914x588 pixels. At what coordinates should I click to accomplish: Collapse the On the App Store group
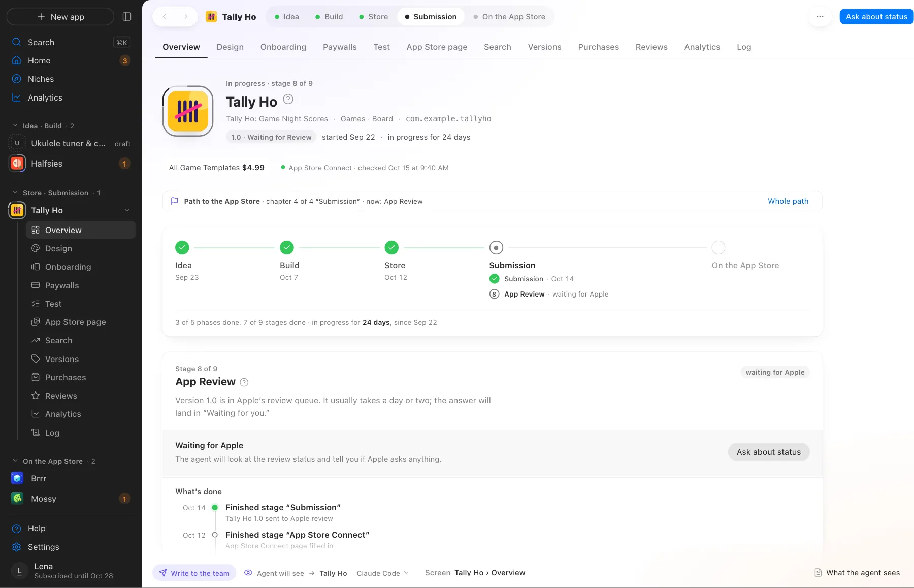coord(15,461)
